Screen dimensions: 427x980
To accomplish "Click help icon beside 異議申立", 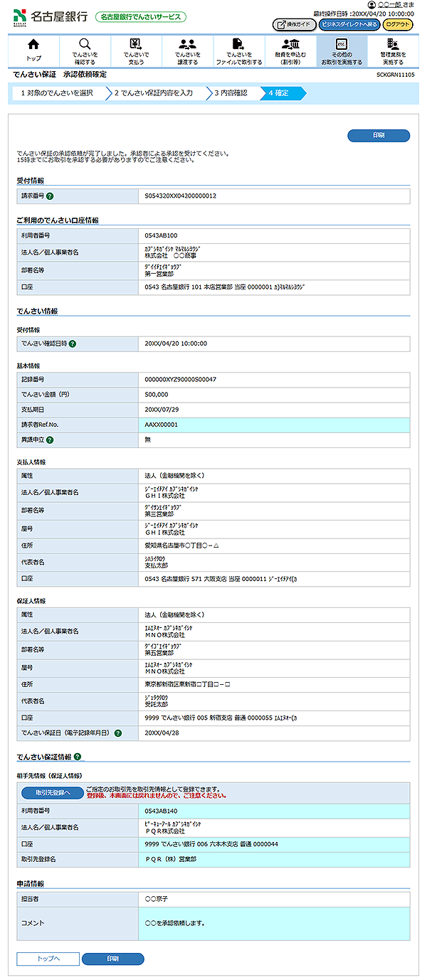I will click(51, 440).
